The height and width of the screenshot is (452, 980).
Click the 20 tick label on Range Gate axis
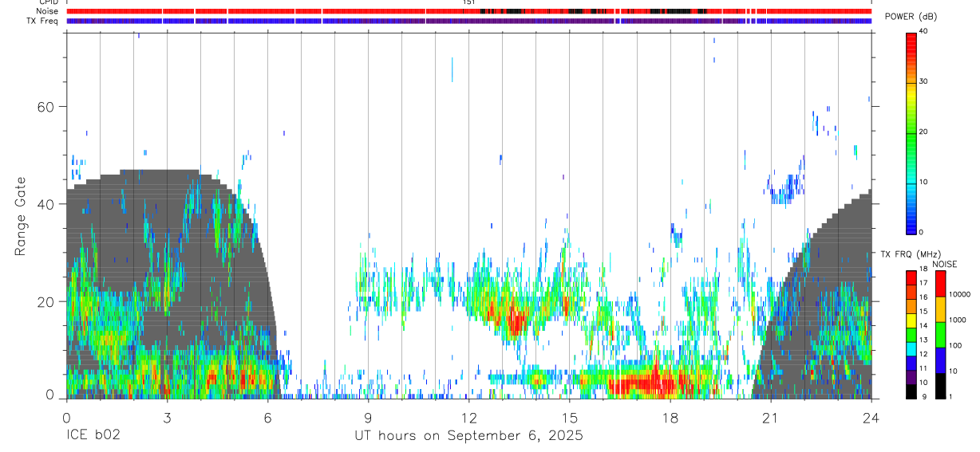click(47, 301)
